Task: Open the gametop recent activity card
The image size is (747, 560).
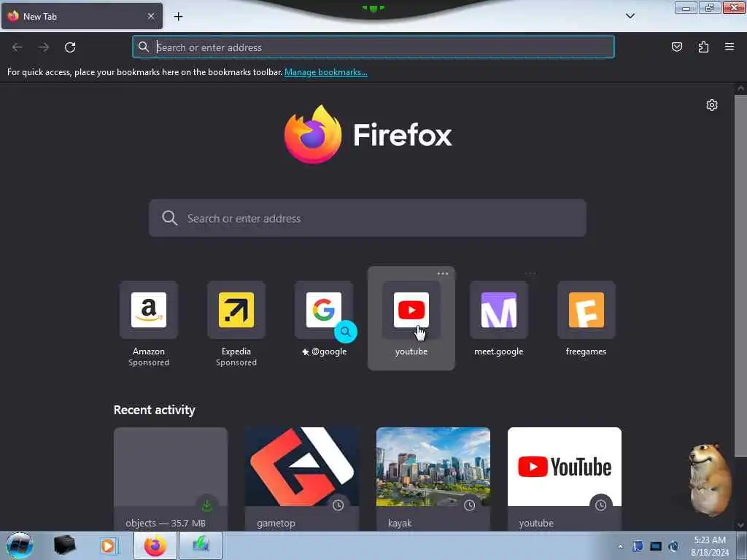Action: (302, 479)
